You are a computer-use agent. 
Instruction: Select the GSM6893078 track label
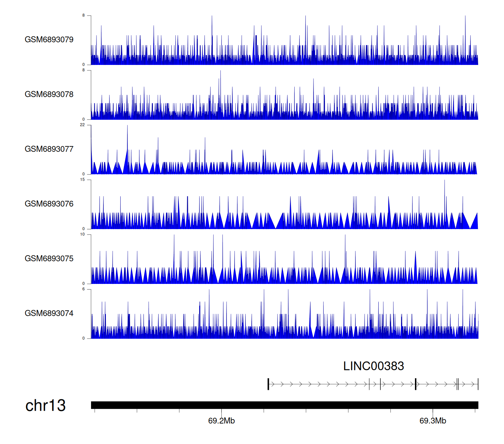pos(49,95)
